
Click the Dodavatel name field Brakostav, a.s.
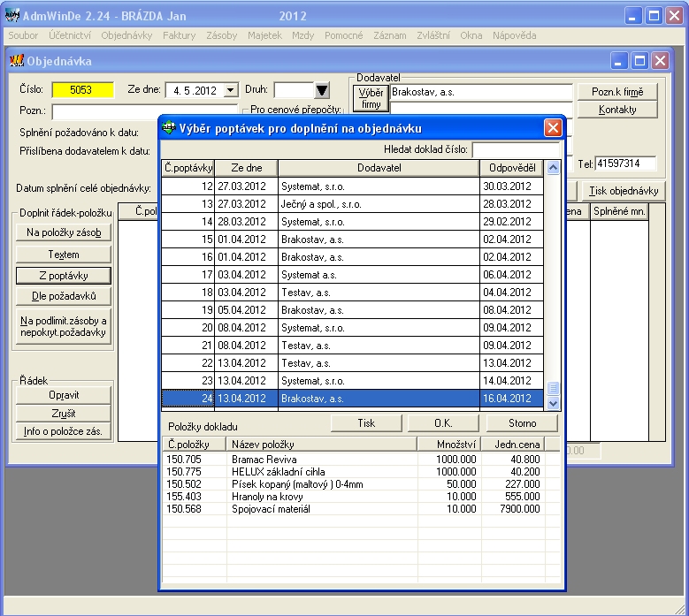pyautogui.click(x=482, y=92)
